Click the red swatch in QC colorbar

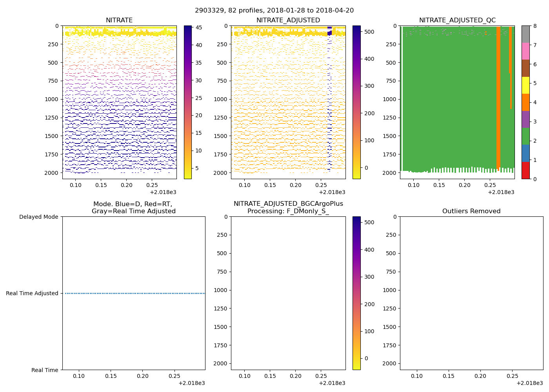coord(525,171)
